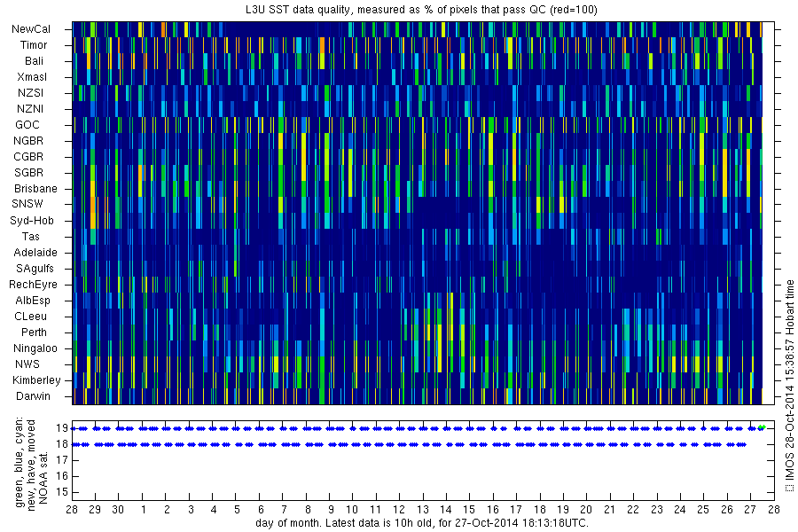Screen dimensions: 798x532
Task: Click the day 13 tick label
Action: [422, 510]
